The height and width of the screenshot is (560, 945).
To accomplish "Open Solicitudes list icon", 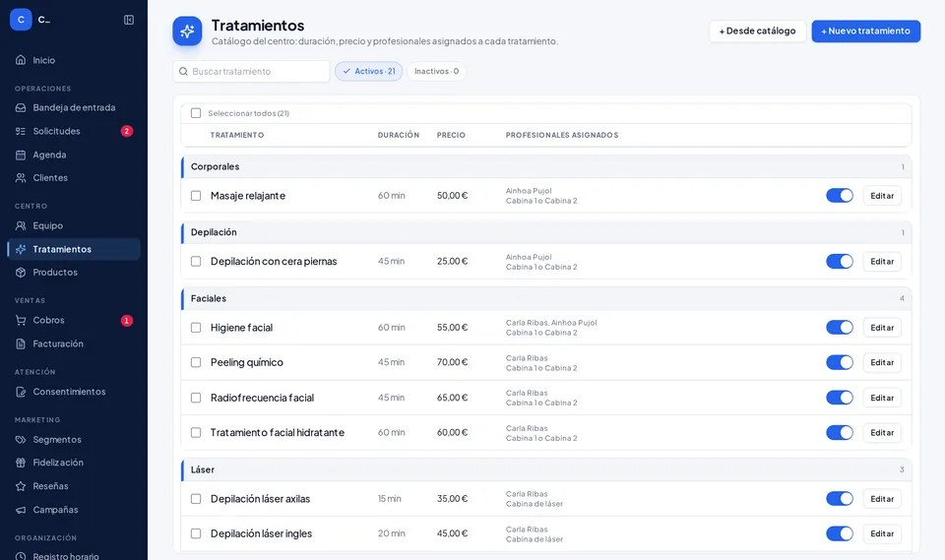I will coord(21,131).
